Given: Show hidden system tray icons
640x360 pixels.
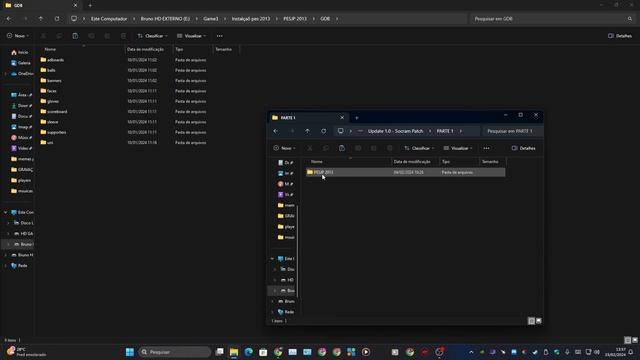Looking at the screenshot, I should point(471,352).
